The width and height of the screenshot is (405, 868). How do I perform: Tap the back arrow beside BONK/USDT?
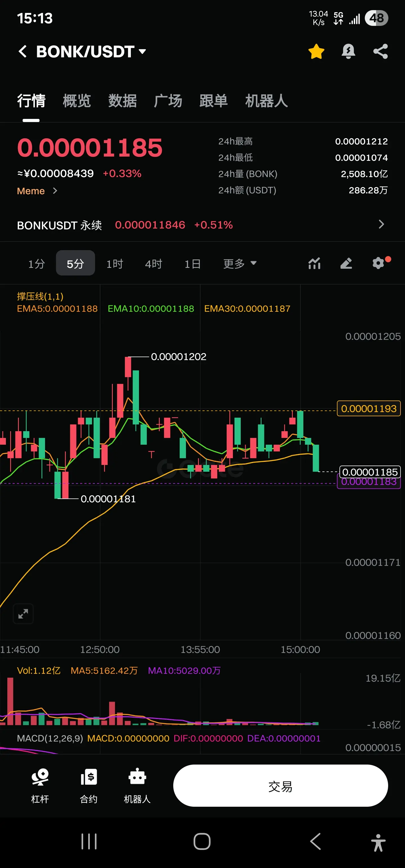click(x=22, y=51)
